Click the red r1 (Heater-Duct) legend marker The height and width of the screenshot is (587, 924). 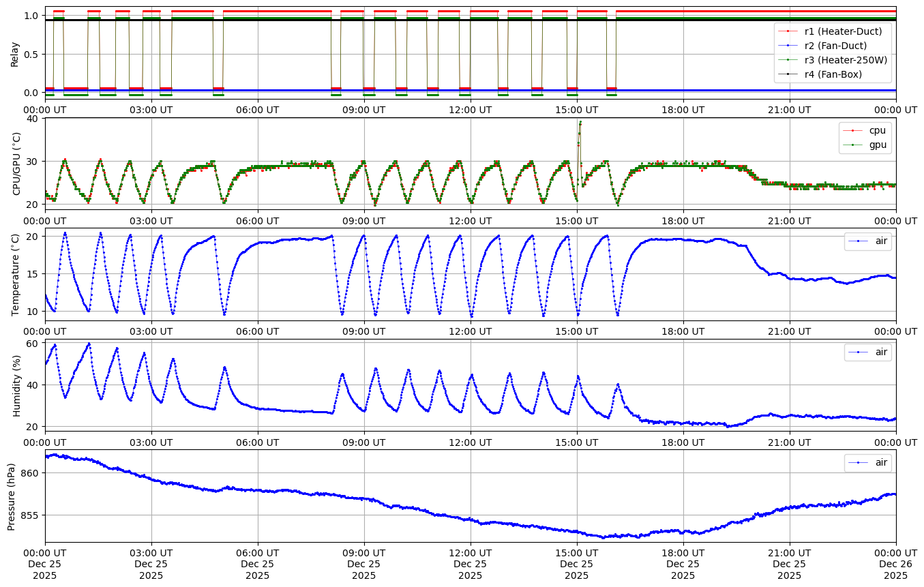(x=788, y=31)
